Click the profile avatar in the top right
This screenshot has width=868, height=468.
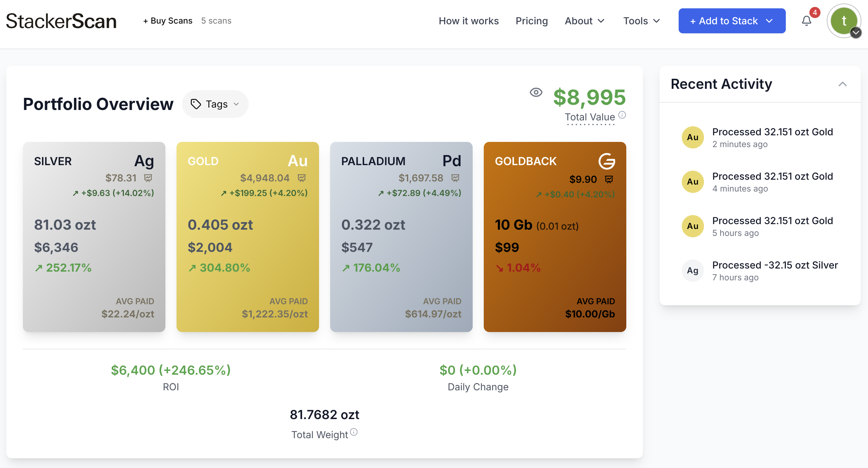tap(844, 21)
